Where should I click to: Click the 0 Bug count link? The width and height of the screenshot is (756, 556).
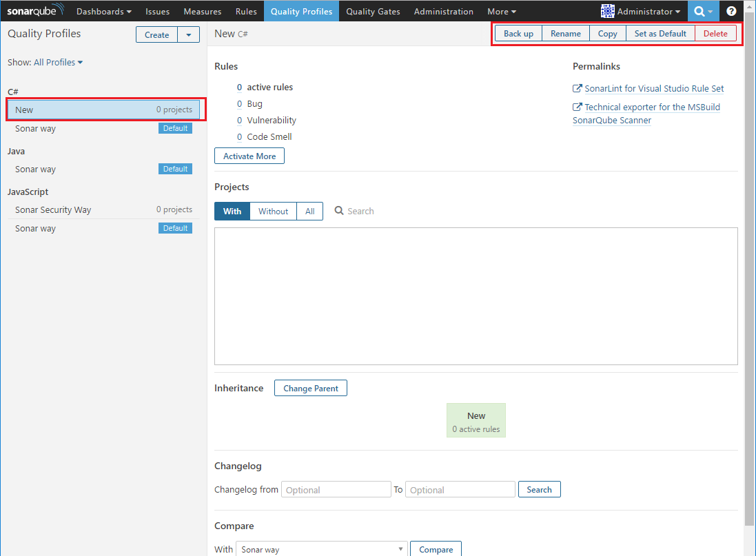(x=239, y=103)
